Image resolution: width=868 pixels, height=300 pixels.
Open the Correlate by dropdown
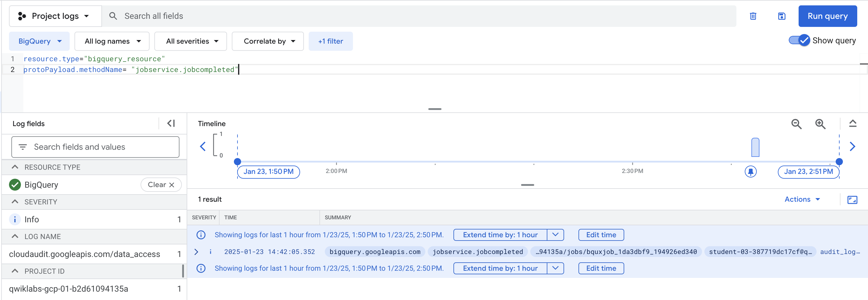tap(267, 41)
